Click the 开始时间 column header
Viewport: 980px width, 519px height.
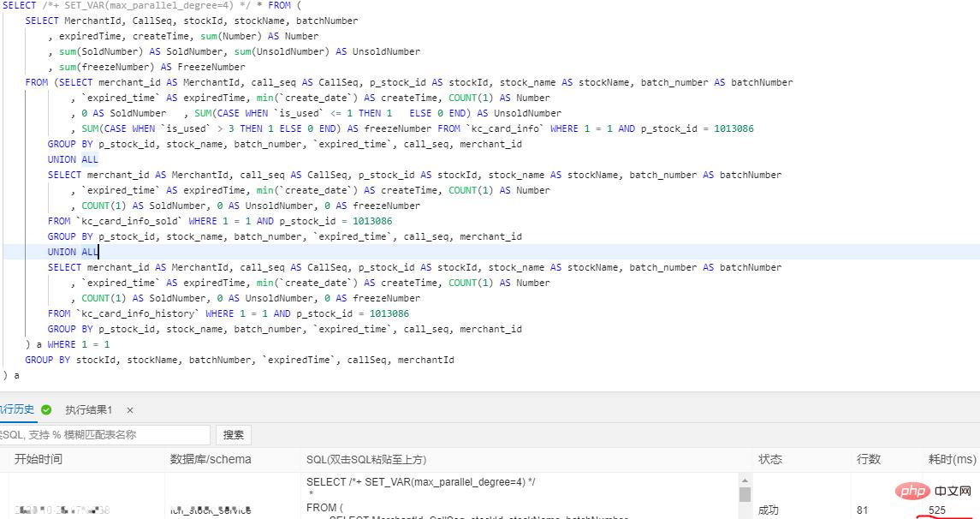point(38,459)
